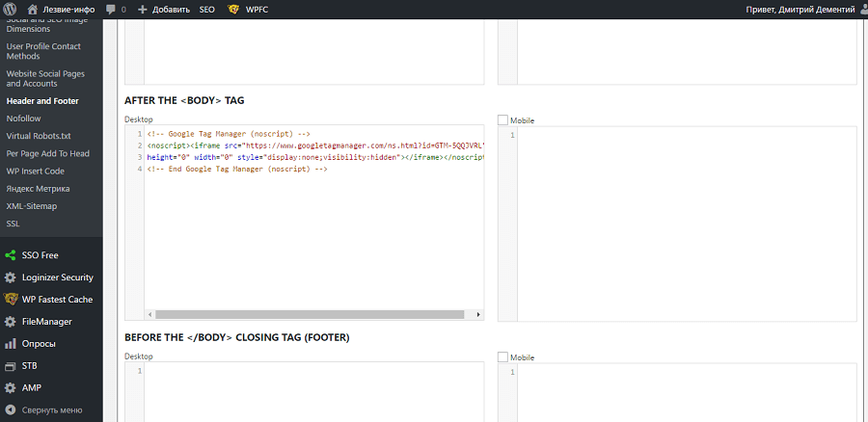The width and height of the screenshot is (868, 422).
Task: Select the Header and Footer menu item
Action: (42, 100)
